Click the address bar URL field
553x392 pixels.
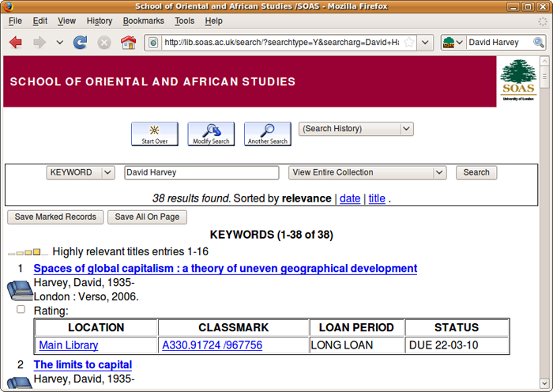[281, 43]
